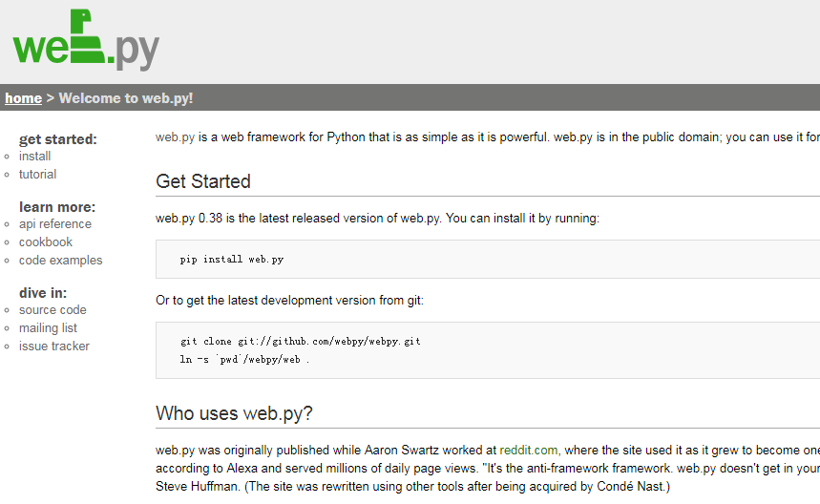Click the web.py logo

[x=86, y=40]
